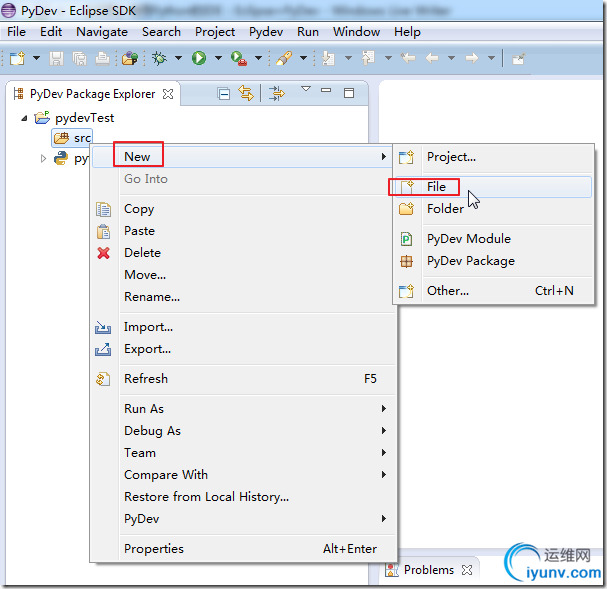Click the Print toolbar icon
Viewport: 607px width, 589px height.
[x=102, y=59]
